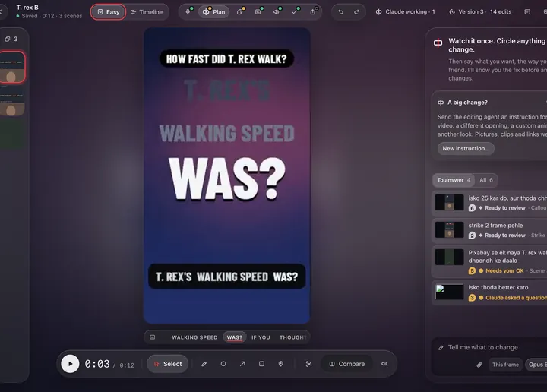The width and height of the screenshot is (547, 392).
Task: Click the audio step icon in top toolbar
Action: [x=277, y=11]
